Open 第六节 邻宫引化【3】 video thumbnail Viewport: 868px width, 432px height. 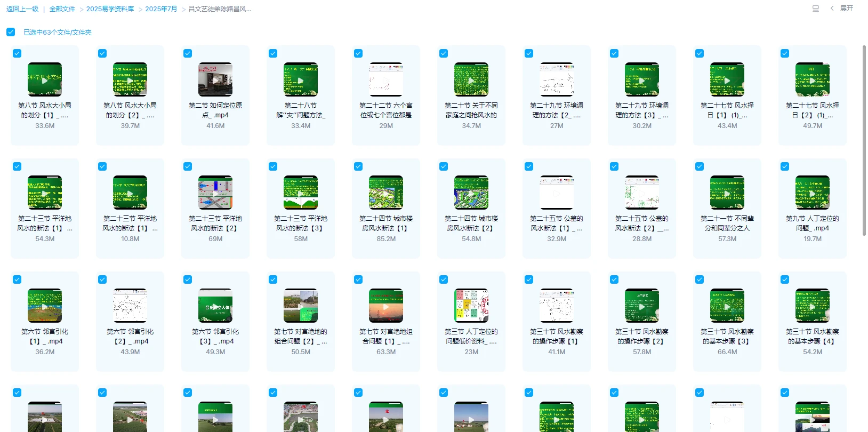[215, 306]
